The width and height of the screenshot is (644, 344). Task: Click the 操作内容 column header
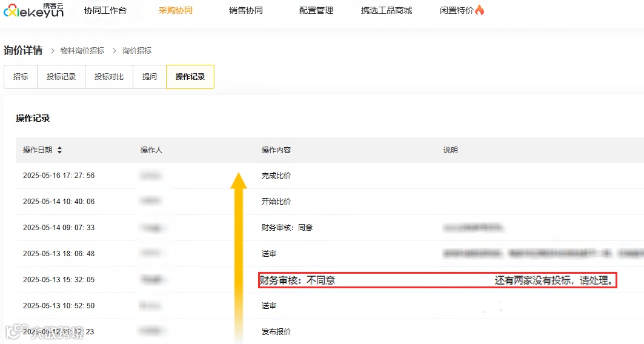[276, 150]
